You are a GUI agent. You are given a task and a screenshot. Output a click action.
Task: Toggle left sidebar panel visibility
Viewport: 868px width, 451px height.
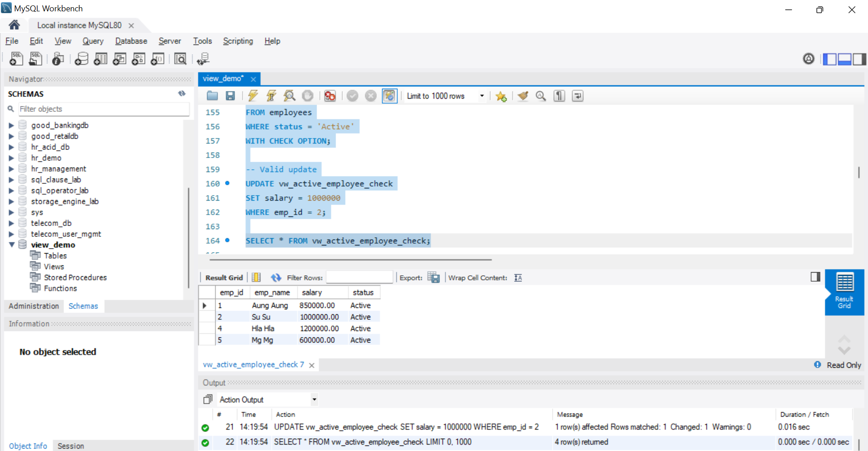(x=830, y=59)
